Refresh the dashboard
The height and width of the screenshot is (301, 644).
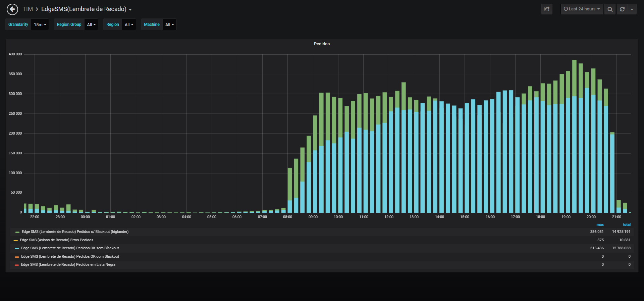622,9
